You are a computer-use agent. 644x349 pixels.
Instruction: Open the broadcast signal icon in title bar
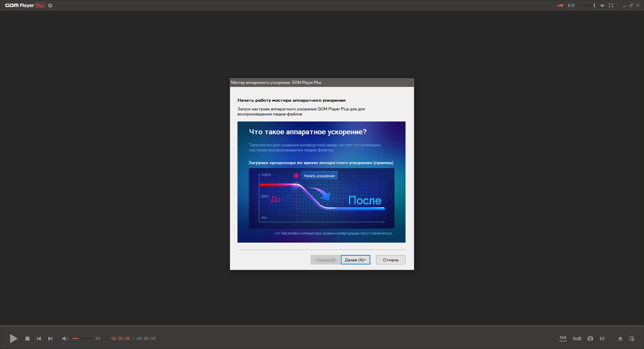click(571, 5)
